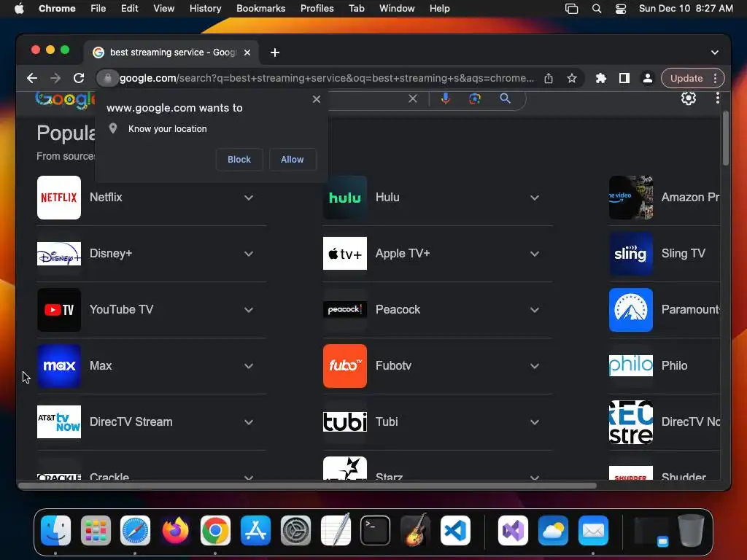Select the best streaming service tab
747x560 pixels.
(172, 52)
